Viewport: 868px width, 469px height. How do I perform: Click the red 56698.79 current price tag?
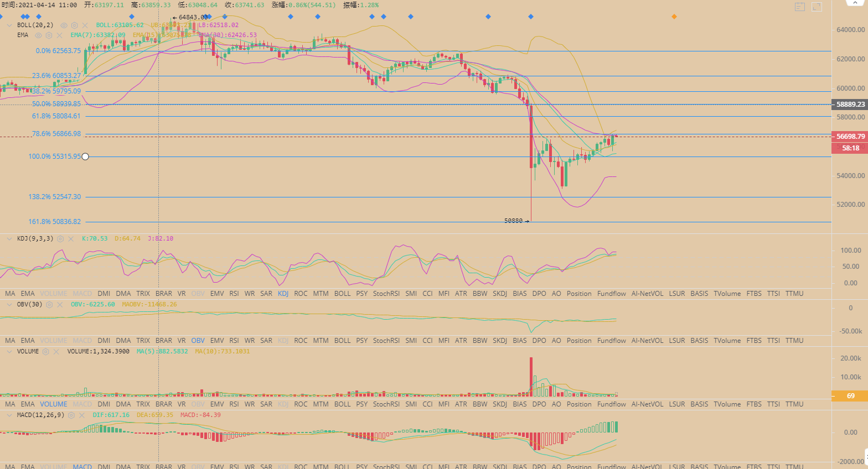850,136
